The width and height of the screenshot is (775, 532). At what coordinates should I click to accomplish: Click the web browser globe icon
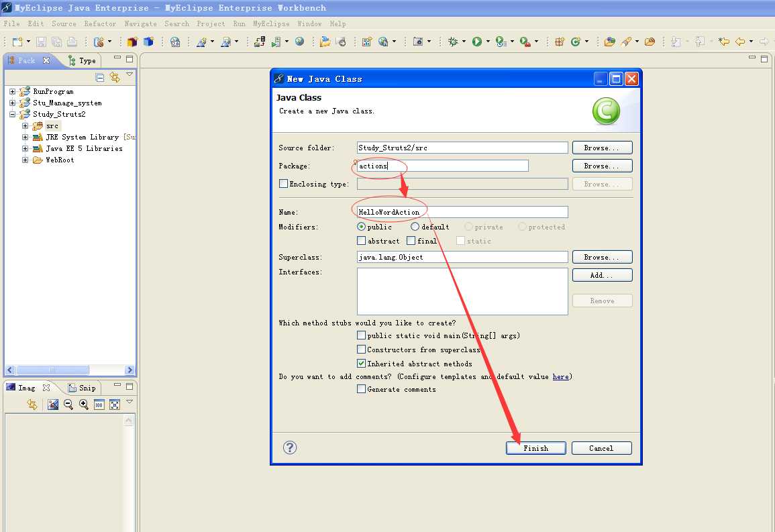tap(299, 42)
